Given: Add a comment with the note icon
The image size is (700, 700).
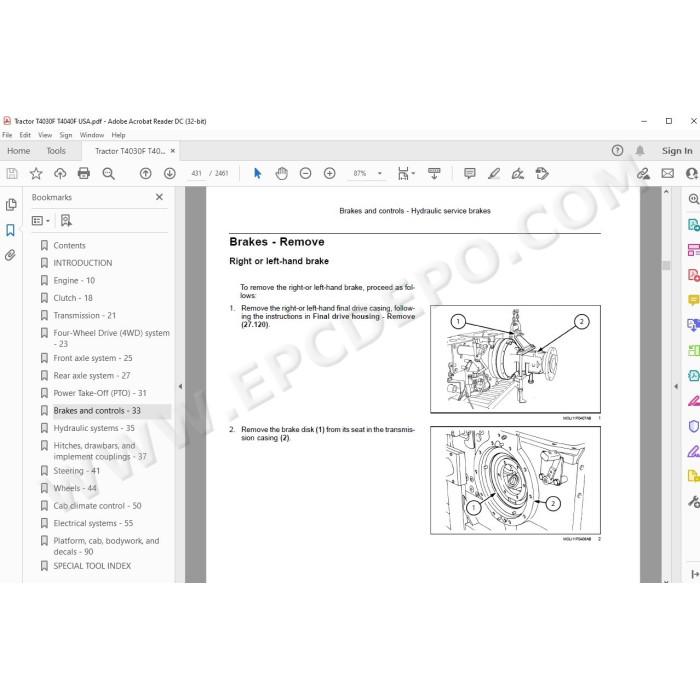Looking at the screenshot, I should click(x=470, y=173).
